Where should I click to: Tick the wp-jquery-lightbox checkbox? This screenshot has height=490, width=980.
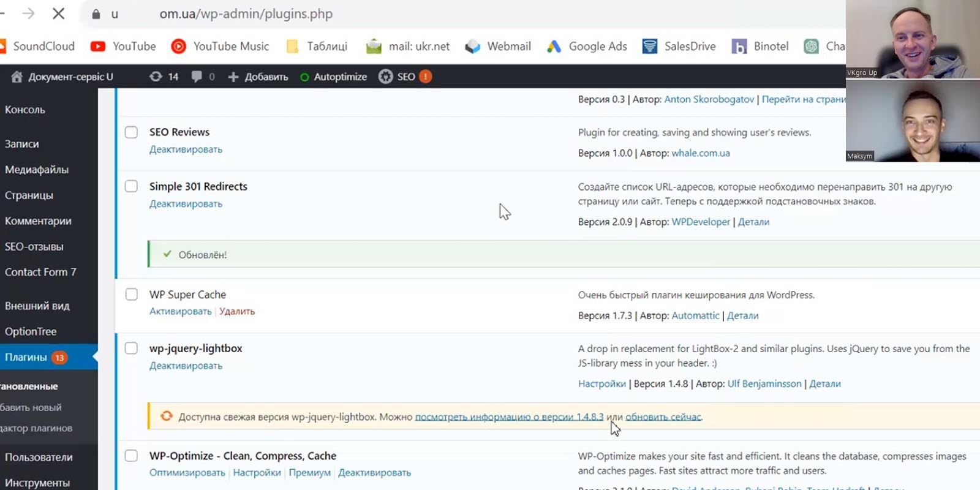point(131,349)
